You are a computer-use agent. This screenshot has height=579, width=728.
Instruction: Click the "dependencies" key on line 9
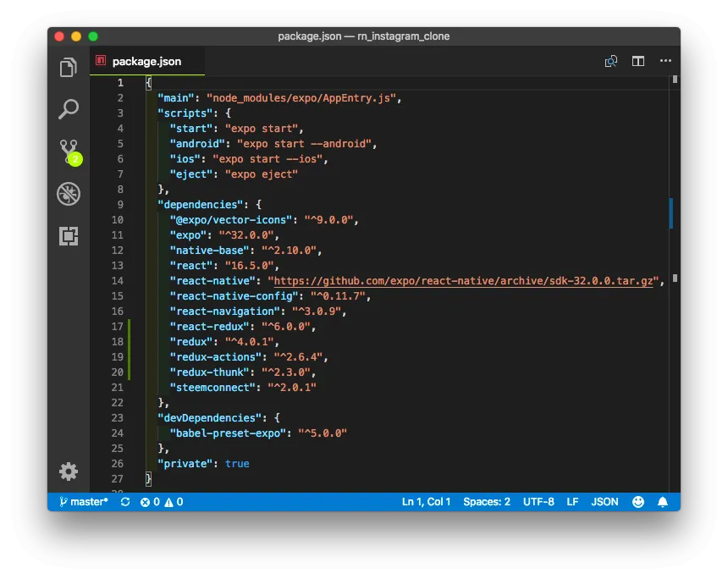tap(200, 205)
